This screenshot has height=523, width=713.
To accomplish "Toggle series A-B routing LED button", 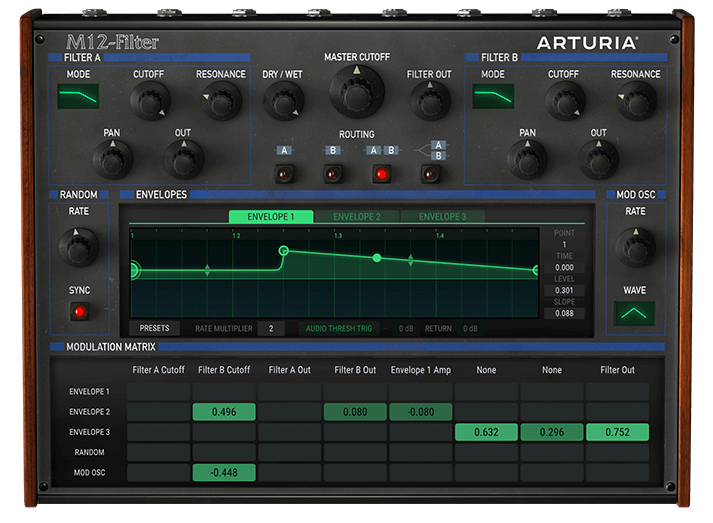I will pyautogui.click(x=382, y=174).
